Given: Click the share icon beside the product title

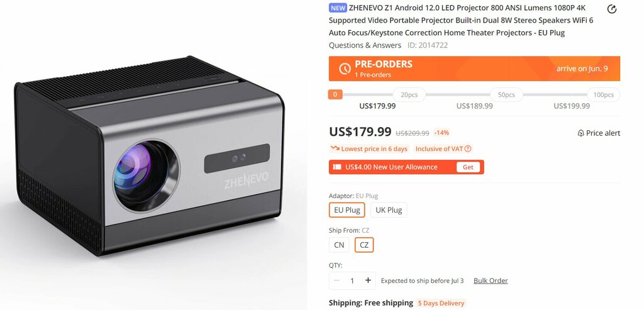Looking at the screenshot, I should [x=611, y=9].
